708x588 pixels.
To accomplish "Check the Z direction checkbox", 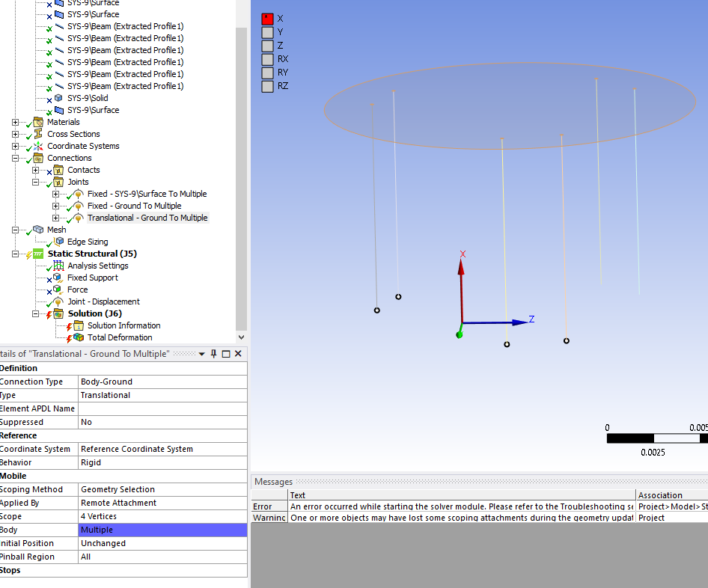I will 267,46.
